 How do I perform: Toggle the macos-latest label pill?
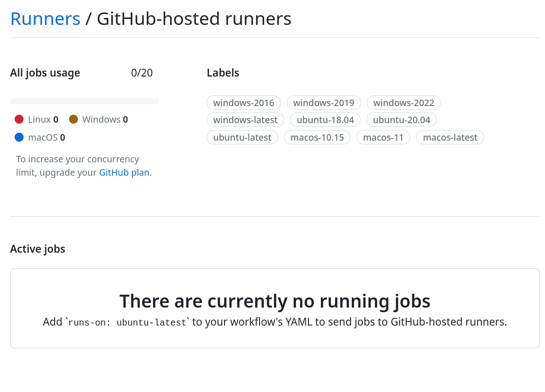(x=450, y=137)
